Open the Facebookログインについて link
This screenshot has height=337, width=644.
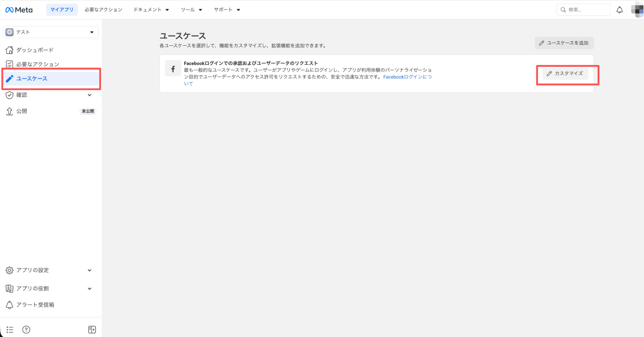tap(407, 77)
